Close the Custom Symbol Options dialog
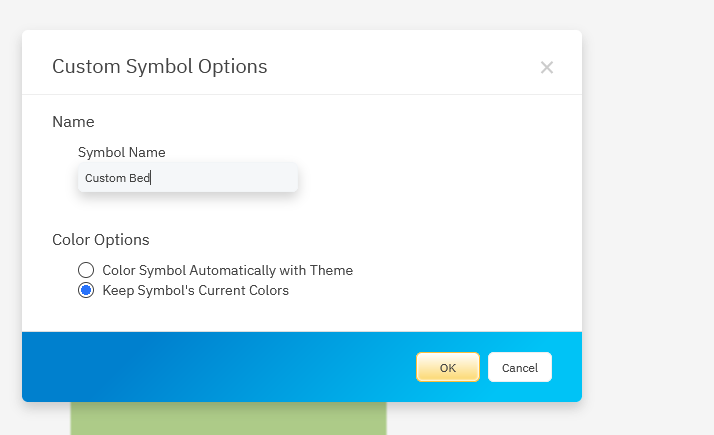 pos(546,68)
